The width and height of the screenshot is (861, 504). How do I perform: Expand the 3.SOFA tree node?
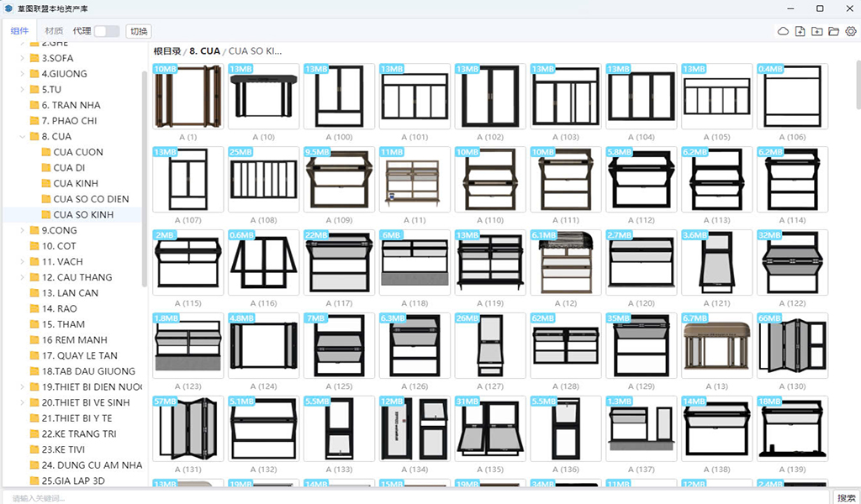click(x=22, y=59)
